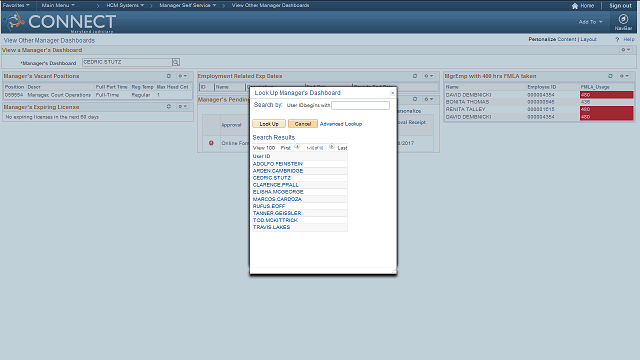Select TRAVIS.LAKES from results

click(x=271, y=227)
